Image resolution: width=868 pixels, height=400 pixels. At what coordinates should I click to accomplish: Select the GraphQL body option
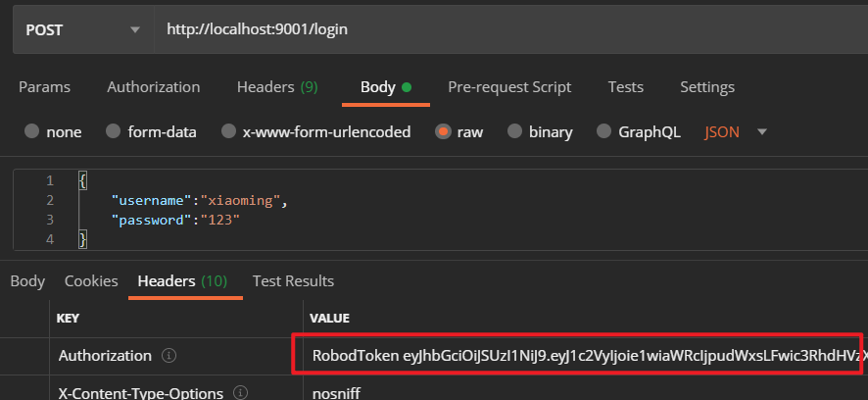click(x=603, y=131)
